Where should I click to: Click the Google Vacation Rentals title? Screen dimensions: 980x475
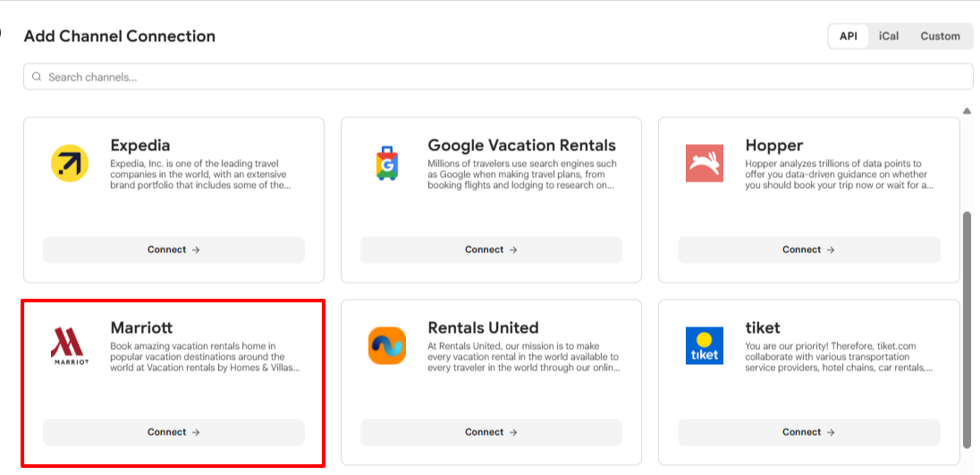[521, 145]
